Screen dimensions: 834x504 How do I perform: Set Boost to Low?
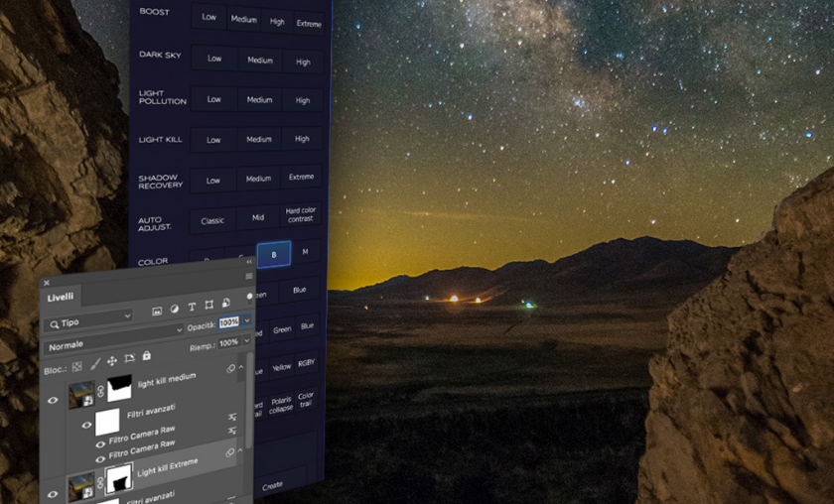click(208, 17)
